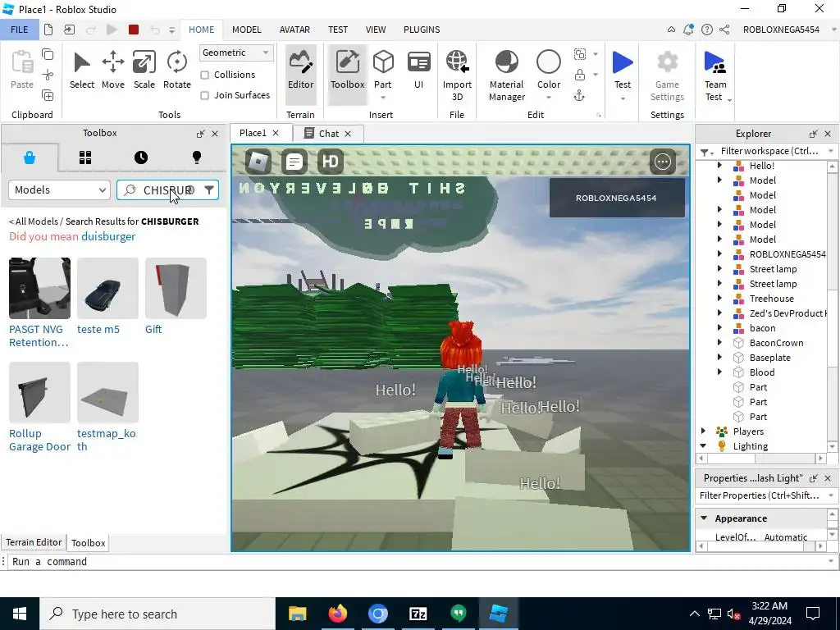Screen dimensions: 840x630
Task: Activate the Move tool
Action: pos(113,70)
